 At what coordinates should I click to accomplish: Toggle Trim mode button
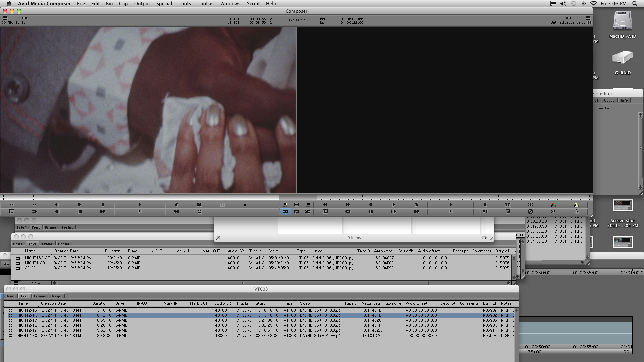pyautogui.click(x=297, y=212)
